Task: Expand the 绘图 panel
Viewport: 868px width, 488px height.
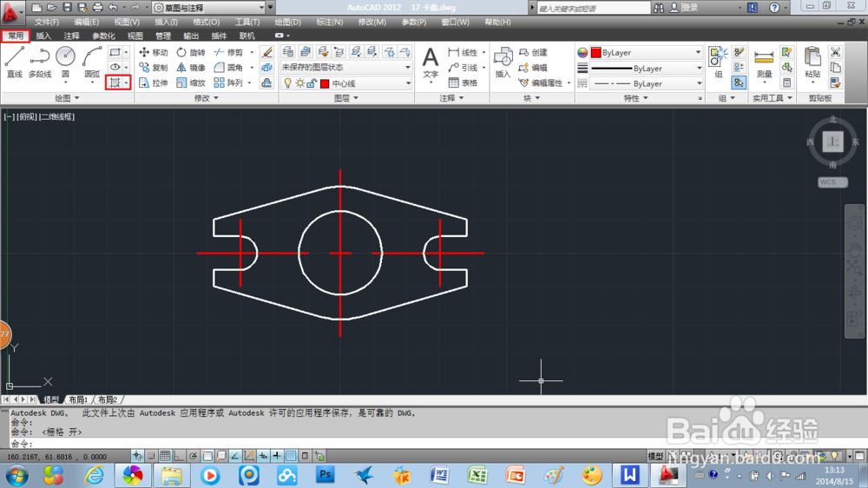Action: [67, 98]
